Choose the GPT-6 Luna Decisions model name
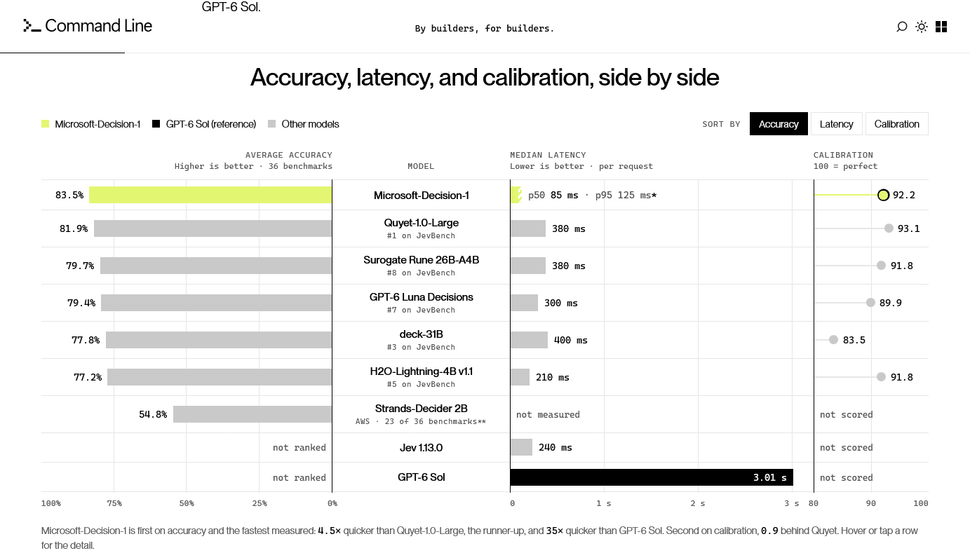This screenshot has height=560, width=970. coord(421,297)
